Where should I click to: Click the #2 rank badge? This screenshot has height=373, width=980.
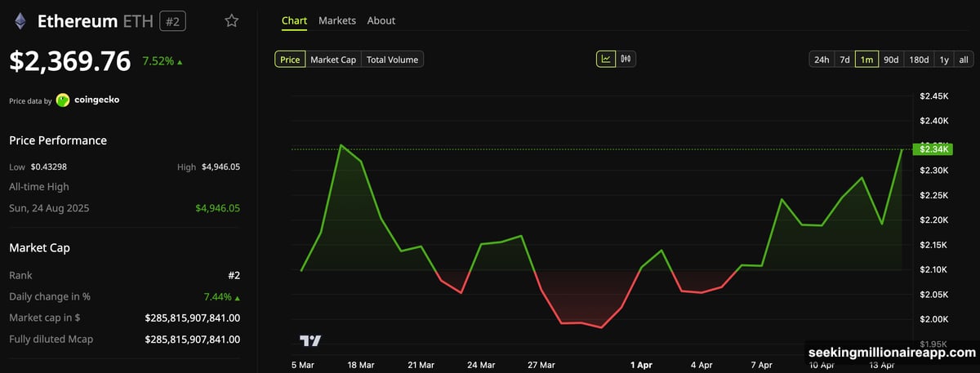point(172,21)
